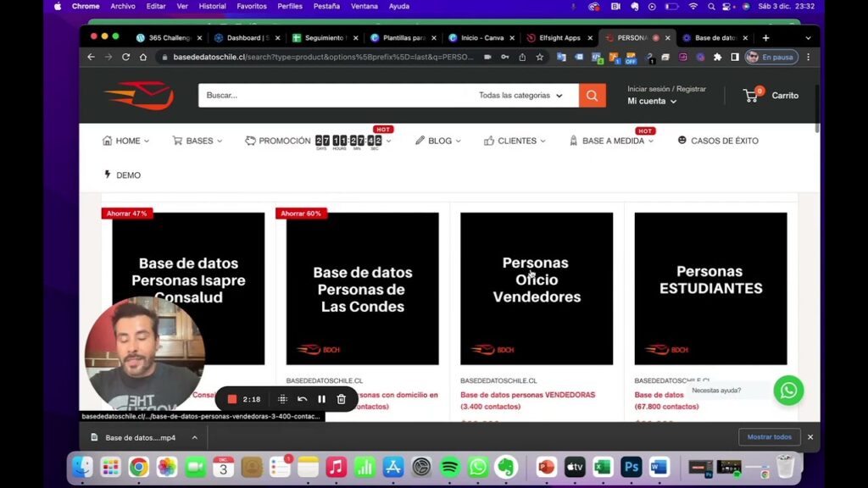
Task: Click the Mostrar todos button
Action: point(769,436)
